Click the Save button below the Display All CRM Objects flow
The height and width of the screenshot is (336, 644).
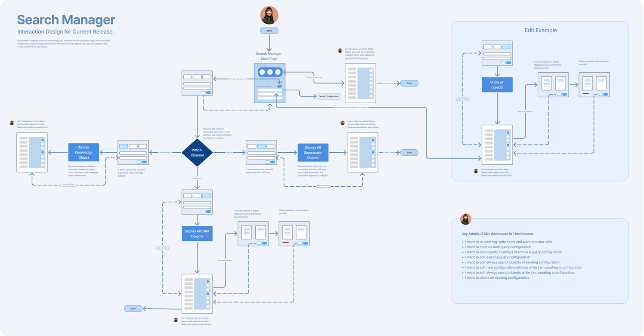click(x=133, y=308)
